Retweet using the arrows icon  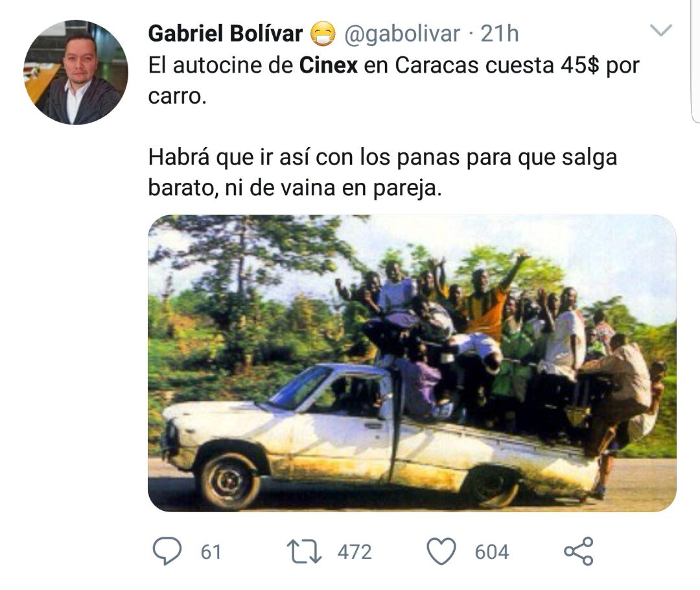point(304,552)
